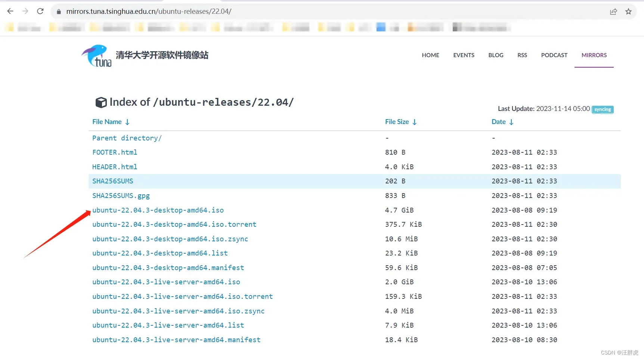Click the File Name sort arrow
The width and height of the screenshot is (644, 359).
pos(127,122)
